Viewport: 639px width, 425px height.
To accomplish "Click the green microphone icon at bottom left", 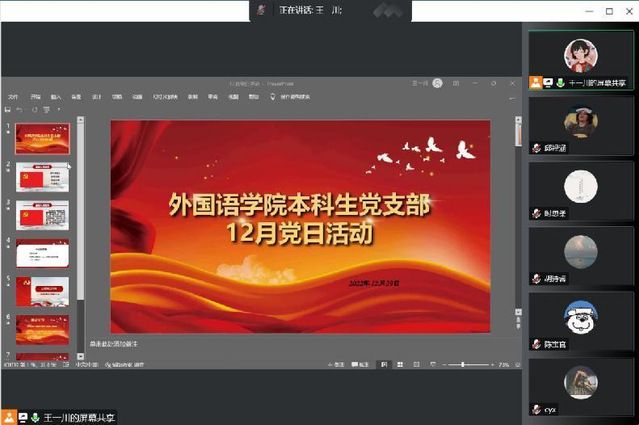I will [x=35, y=417].
